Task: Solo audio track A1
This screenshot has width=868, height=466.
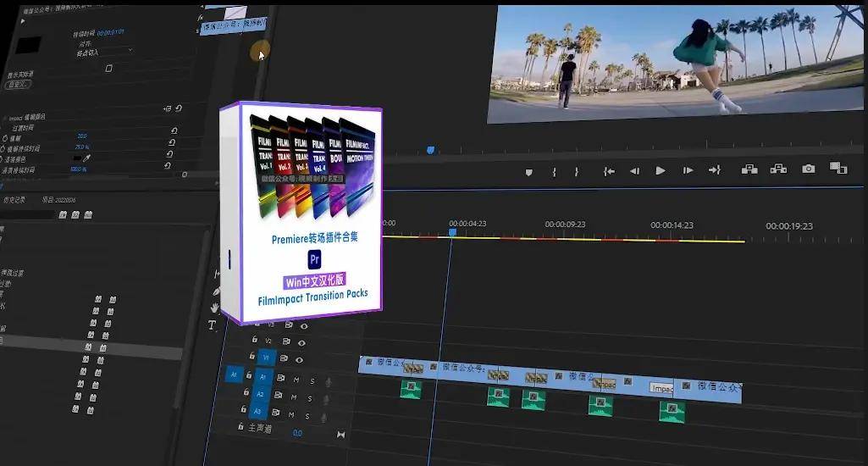Action: pyautogui.click(x=312, y=381)
